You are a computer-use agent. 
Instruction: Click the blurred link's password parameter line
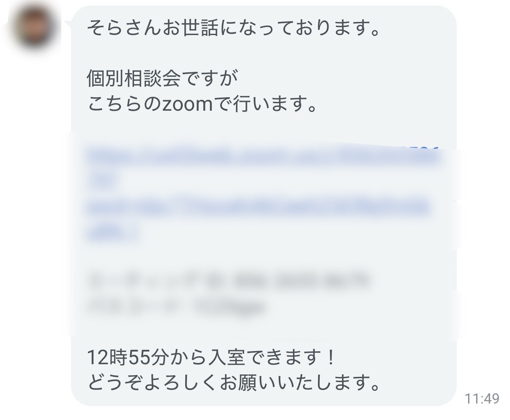point(258,207)
